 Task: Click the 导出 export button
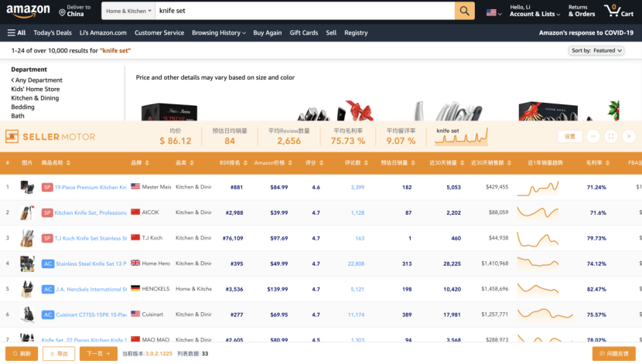(x=58, y=353)
